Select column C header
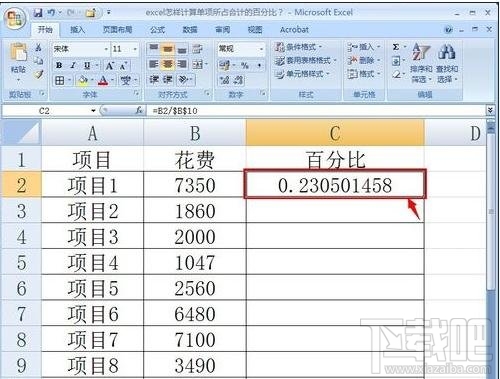The height and width of the screenshot is (379, 500). (x=335, y=133)
